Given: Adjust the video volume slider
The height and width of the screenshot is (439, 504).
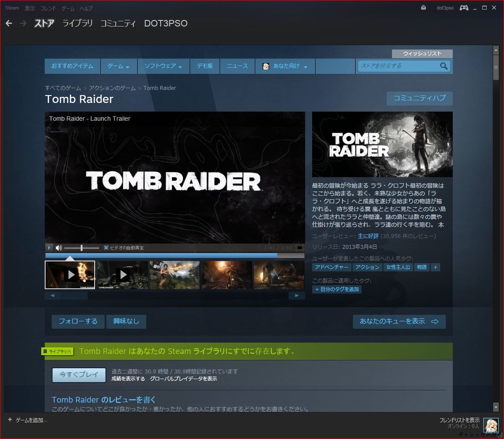Looking at the screenshot, I should point(82,248).
